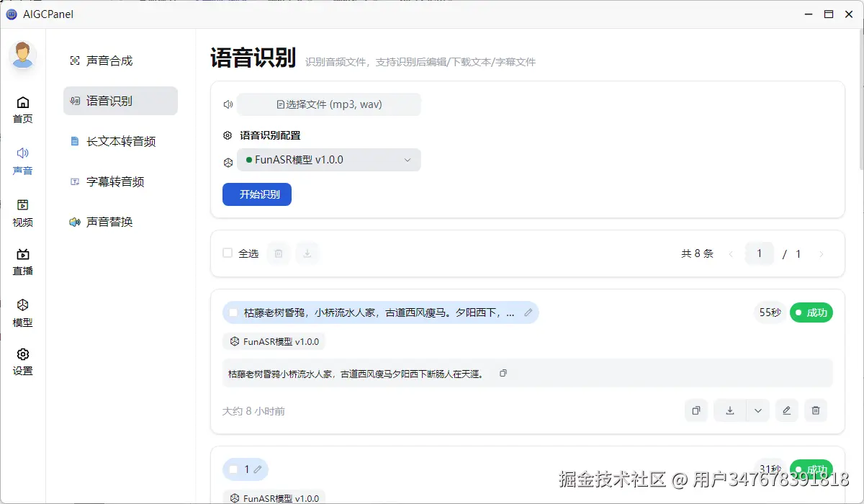Maximize the AIGCPanel window
Screen dimensions: 864x504
coord(829,14)
